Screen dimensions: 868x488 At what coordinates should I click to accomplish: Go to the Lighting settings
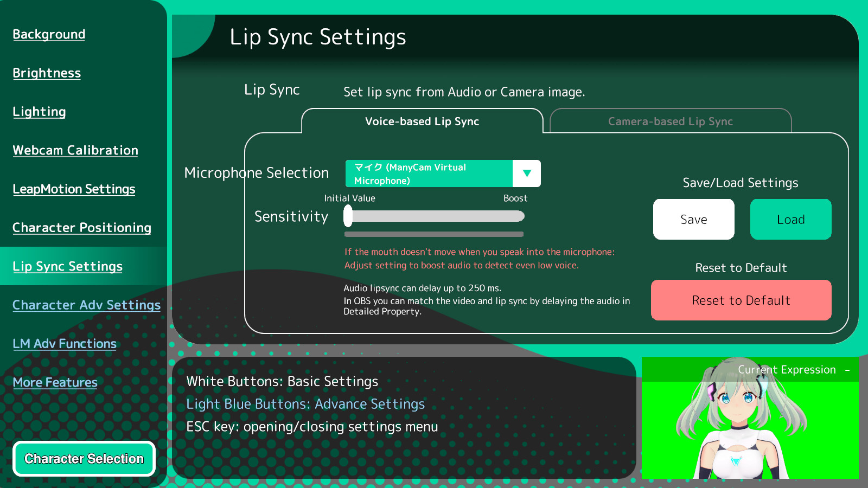coord(39,112)
